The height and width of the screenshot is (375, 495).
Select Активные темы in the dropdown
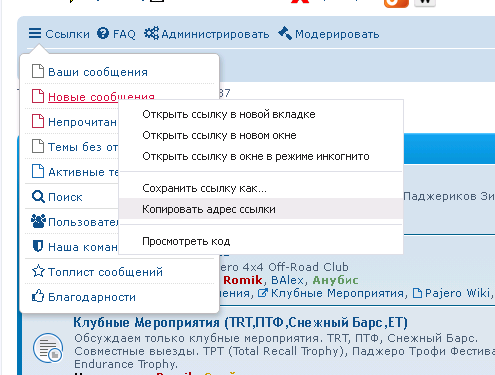tap(83, 172)
